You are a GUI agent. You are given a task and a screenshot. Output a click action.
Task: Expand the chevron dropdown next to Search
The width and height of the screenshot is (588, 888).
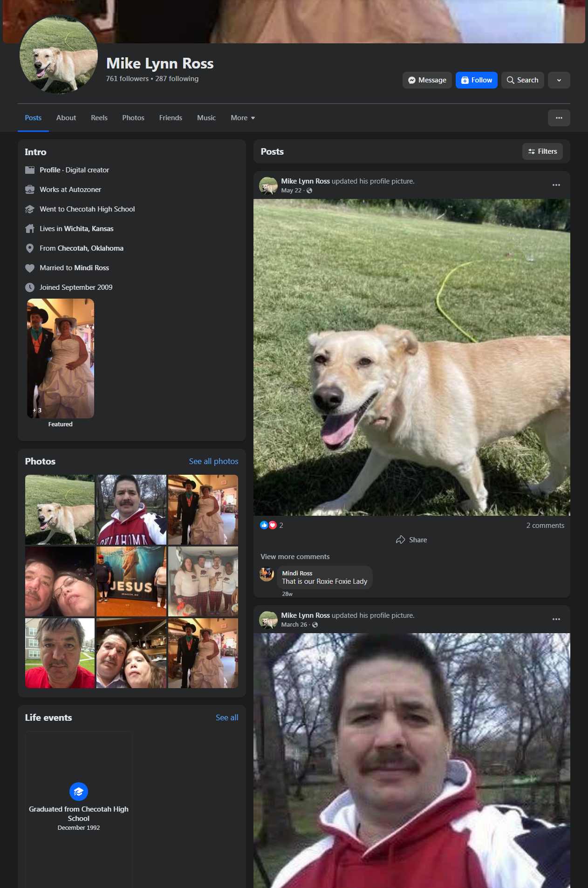pos(559,80)
